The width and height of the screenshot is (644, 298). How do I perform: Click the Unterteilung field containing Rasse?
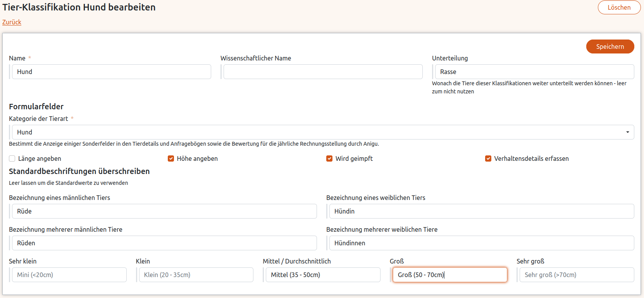534,72
